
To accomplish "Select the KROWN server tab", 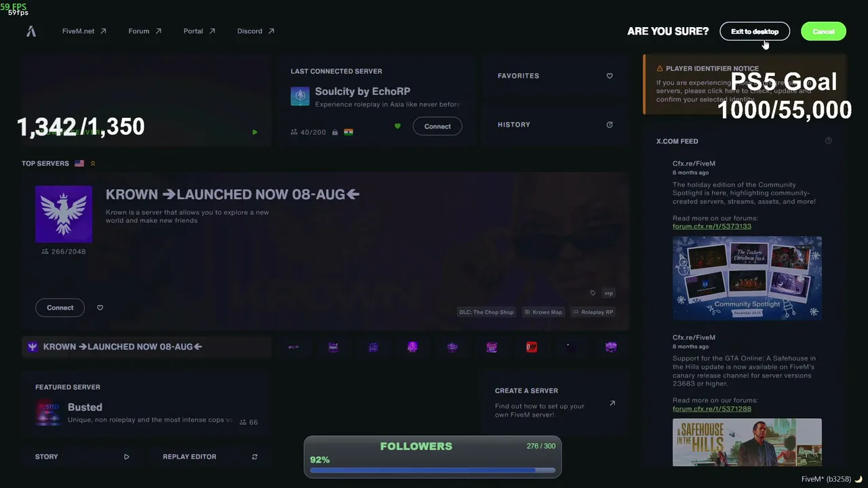I will (x=146, y=347).
